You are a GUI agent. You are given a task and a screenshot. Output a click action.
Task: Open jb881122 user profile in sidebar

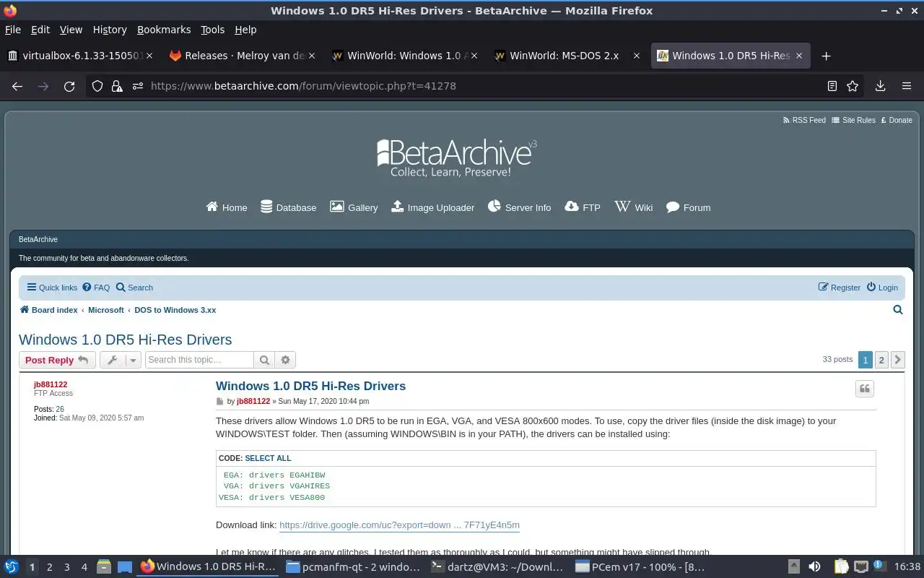point(51,384)
